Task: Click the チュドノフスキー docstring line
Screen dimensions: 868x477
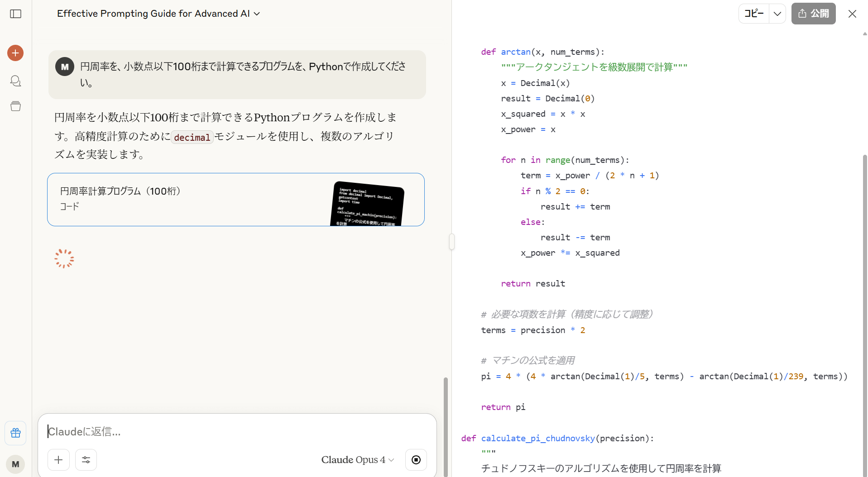Action: pos(601,468)
